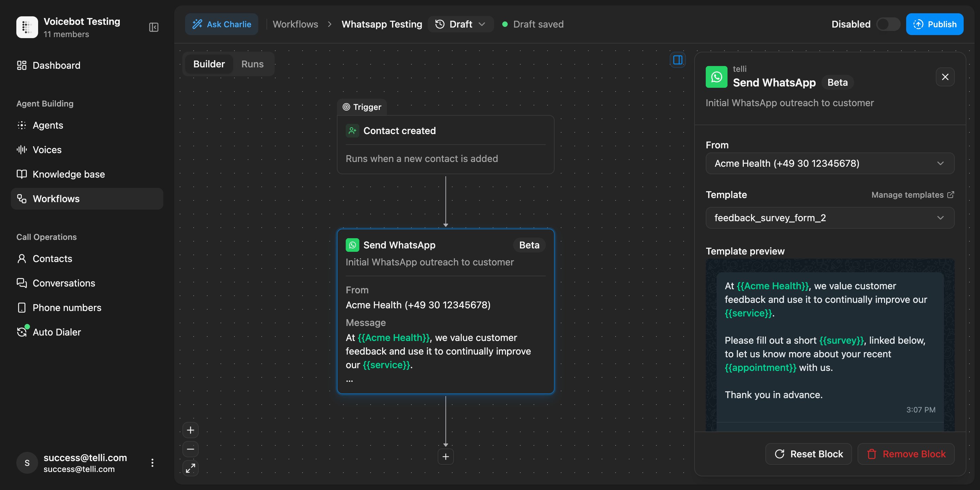
Task: Click the Trigger label tag
Action: pos(362,107)
